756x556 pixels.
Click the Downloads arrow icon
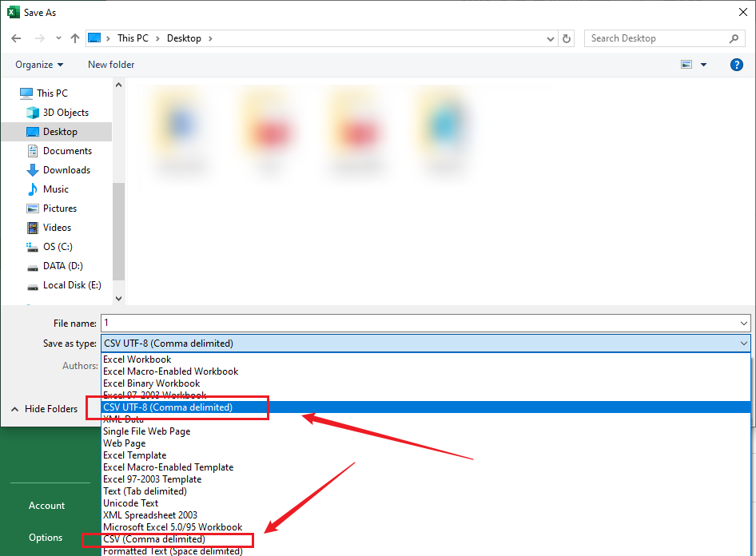32,170
